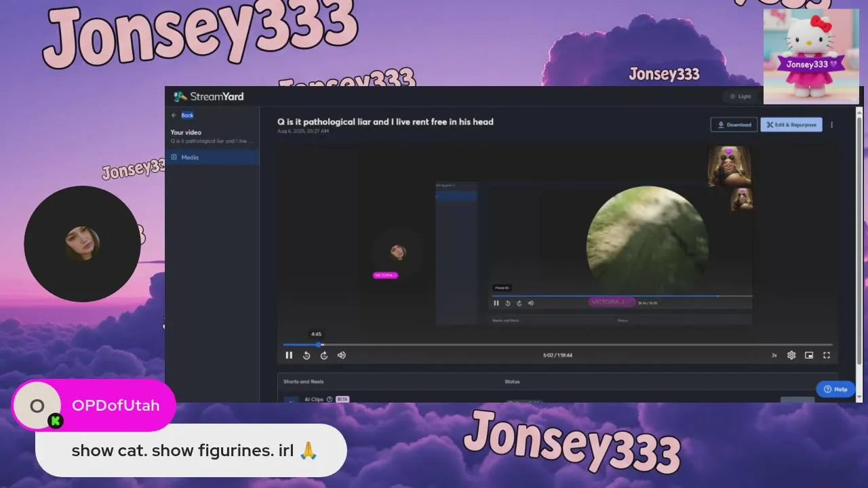The height and width of the screenshot is (488, 868).
Task: Enable picture-in-picture mode
Action: (809, 355)
